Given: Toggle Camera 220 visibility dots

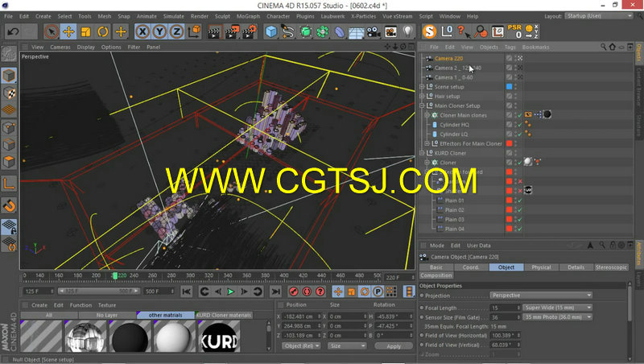Looking at the screenshot, I should pyautogui.click(x=515, y=58).
